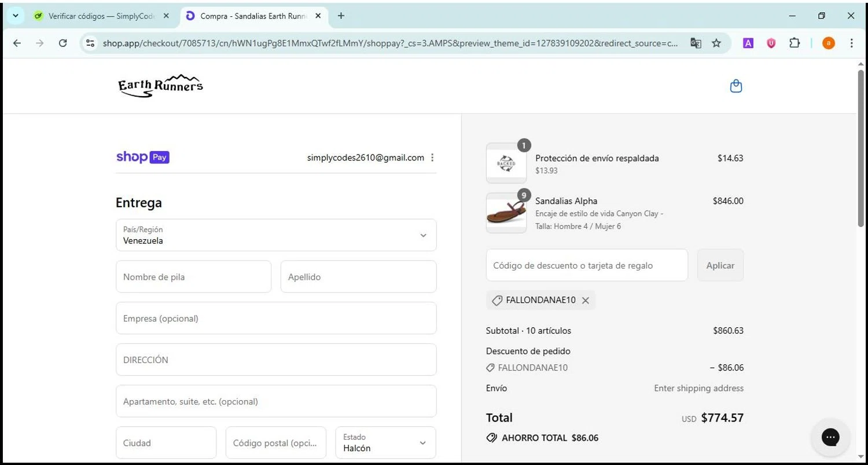Expand the País/Región Venezuela dropdown
868x465 pixels.
[x=276, y=235]
